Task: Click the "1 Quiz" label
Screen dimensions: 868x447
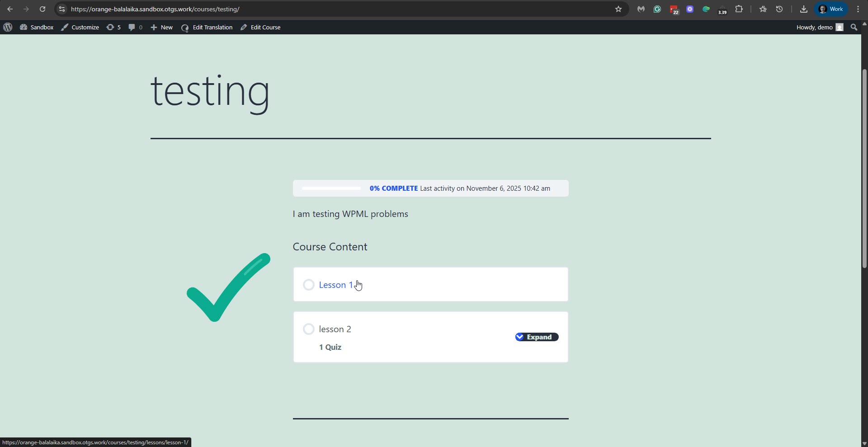Action: click(330, 347)
